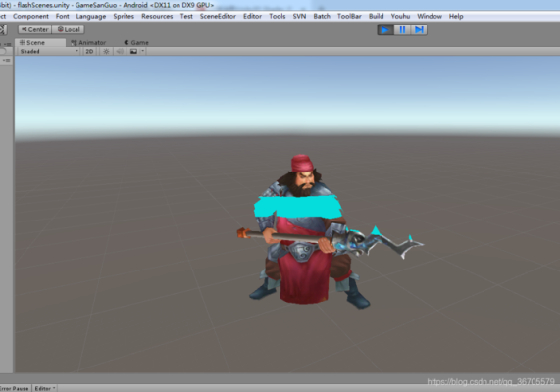Open the Language menu
This screenshot has height=392, width=560.
(x=91, y=16)
